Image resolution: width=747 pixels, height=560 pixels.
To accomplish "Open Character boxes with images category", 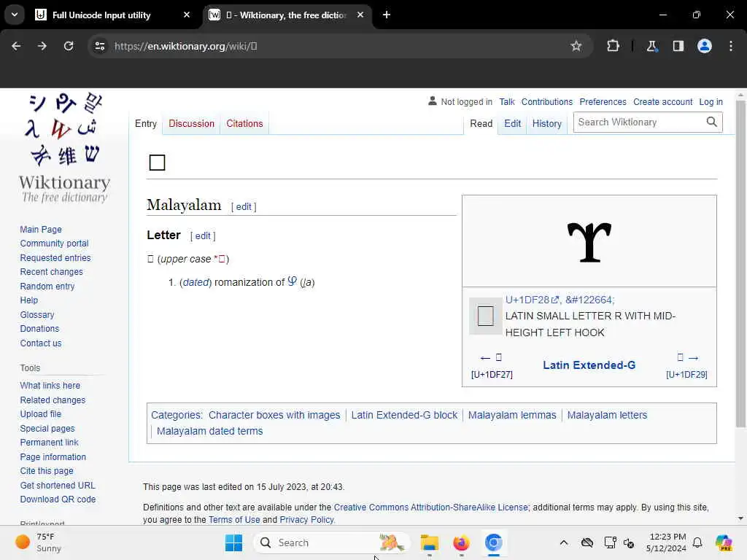I will [274, 415].
